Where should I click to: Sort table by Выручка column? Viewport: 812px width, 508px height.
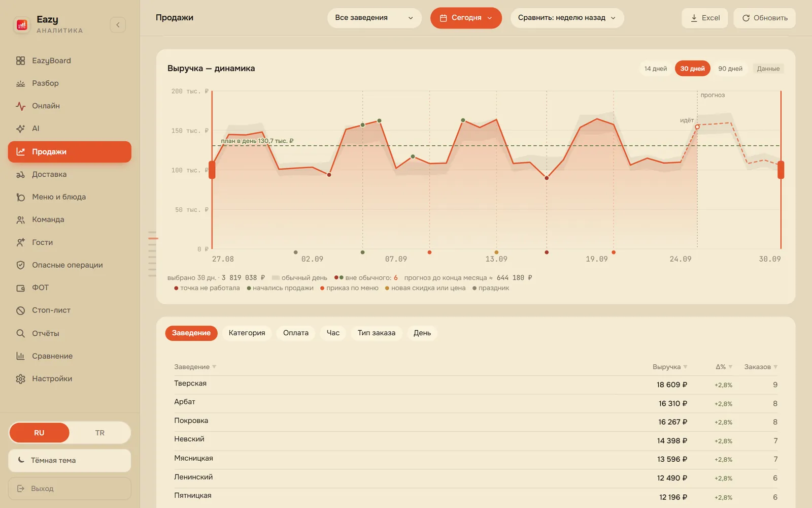tap(670, 367)
